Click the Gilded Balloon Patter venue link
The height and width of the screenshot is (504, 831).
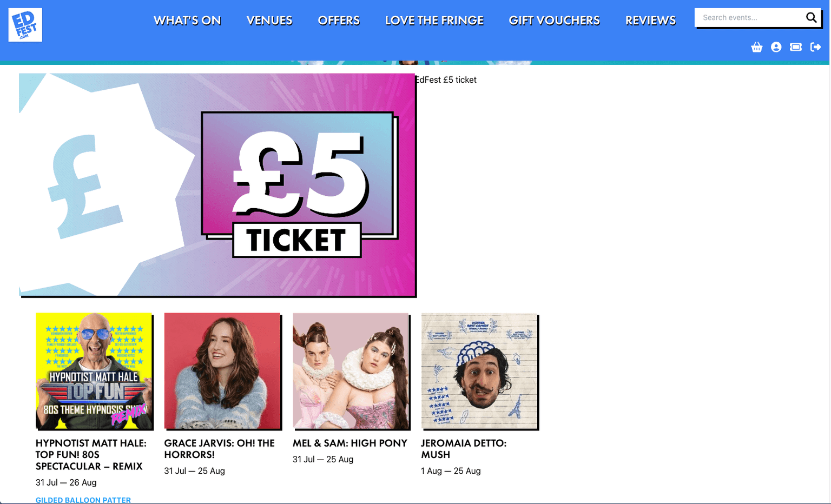point(83,500)
